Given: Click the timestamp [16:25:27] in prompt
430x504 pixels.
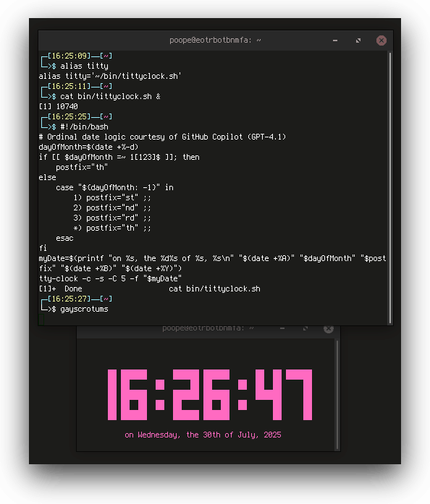Looking at the screenshot, I should (x=69, y=299).
